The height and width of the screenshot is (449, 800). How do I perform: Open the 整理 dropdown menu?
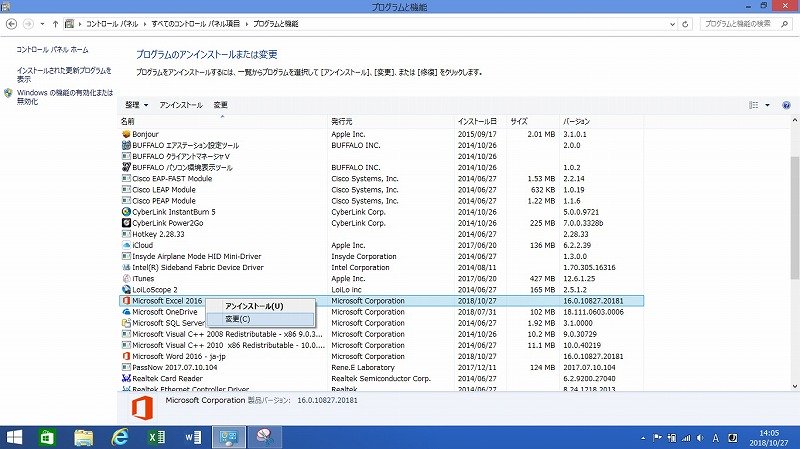point(137,105)
